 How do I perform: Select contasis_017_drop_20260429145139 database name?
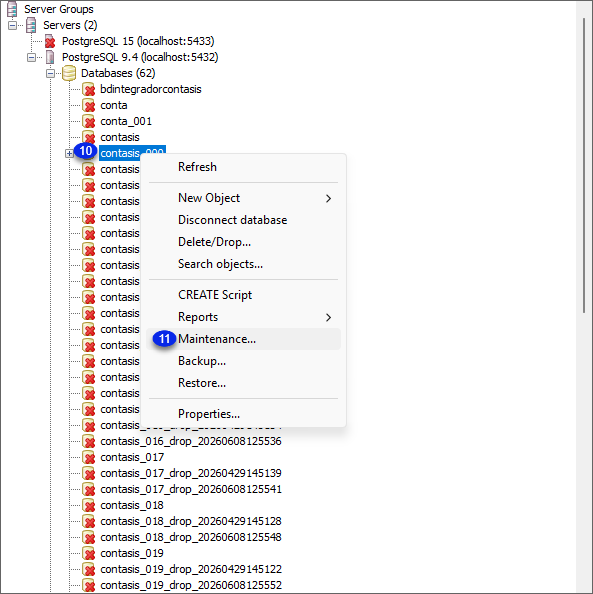[191, 473]
